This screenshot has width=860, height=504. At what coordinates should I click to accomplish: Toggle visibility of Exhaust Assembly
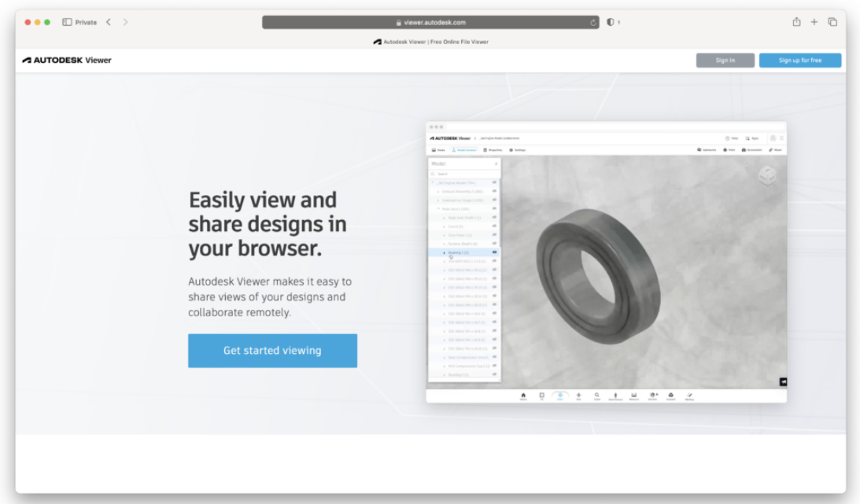(494, 191)
